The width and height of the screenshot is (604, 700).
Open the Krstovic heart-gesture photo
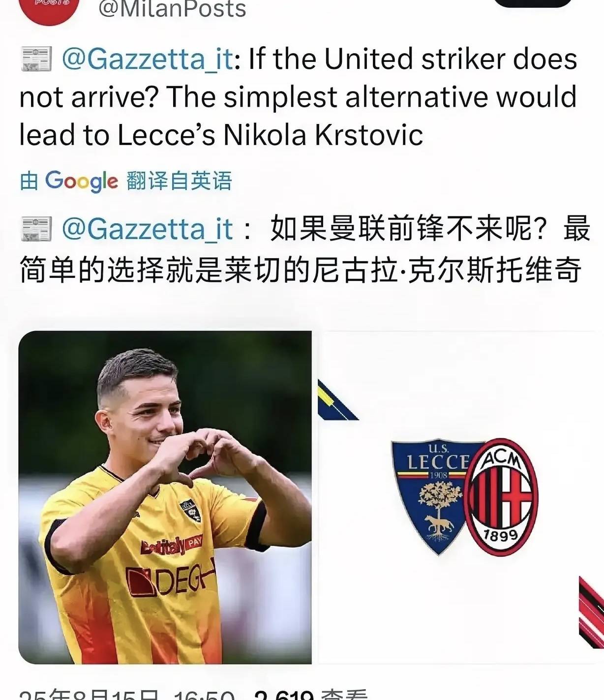click(165, 497)
